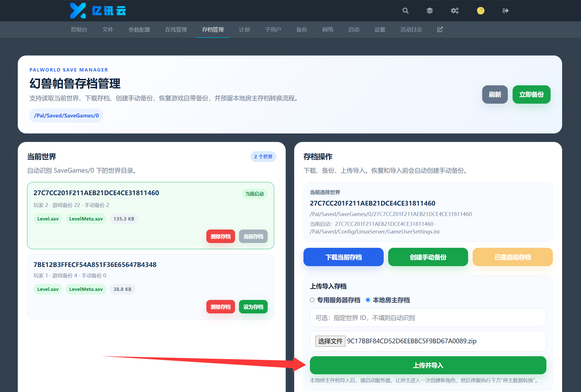The width and height of the screenshot is (581, 392).
Task: Go to the 设置 tab
Action: 380,30
